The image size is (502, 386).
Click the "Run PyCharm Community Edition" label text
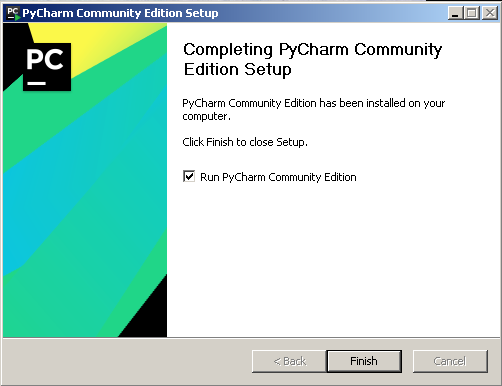[x=278, y=177]
